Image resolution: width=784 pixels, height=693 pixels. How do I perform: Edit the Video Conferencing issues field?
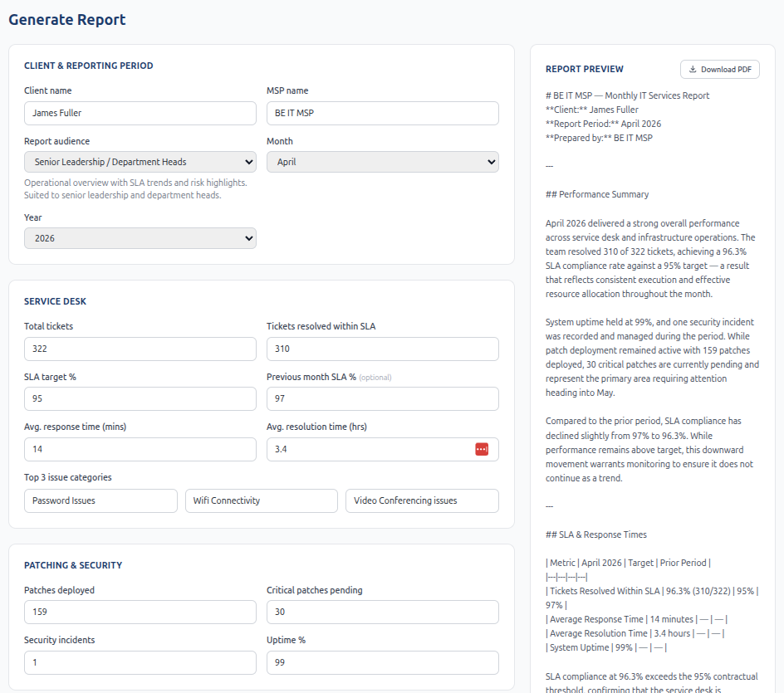pyautogui.click(x=422, y=500)
